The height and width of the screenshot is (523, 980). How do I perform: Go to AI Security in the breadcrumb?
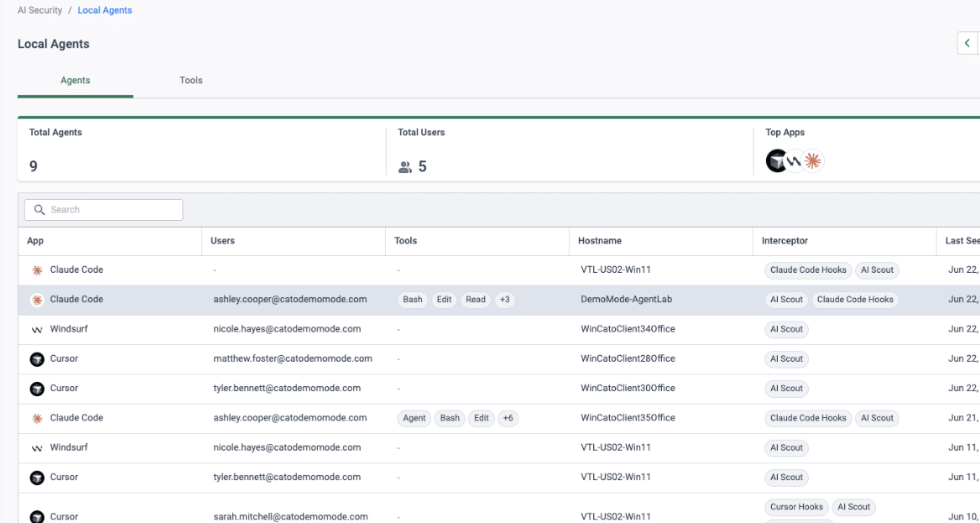pos(39,10)
